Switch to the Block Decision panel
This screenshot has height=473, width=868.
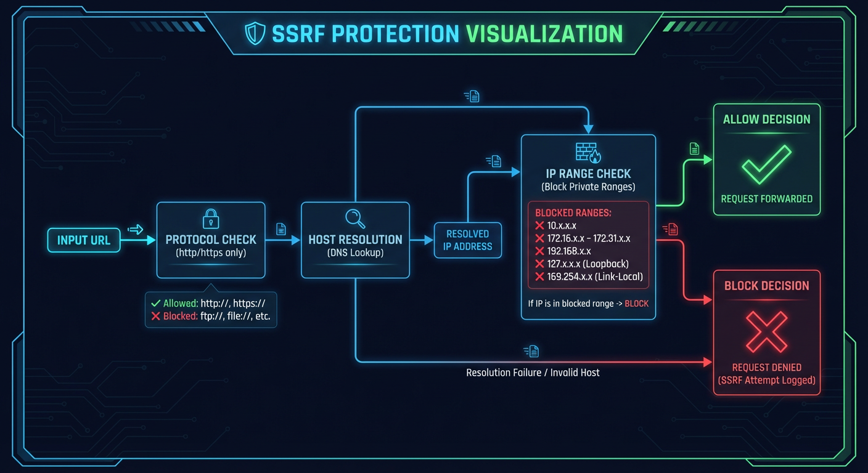[766, 331]
